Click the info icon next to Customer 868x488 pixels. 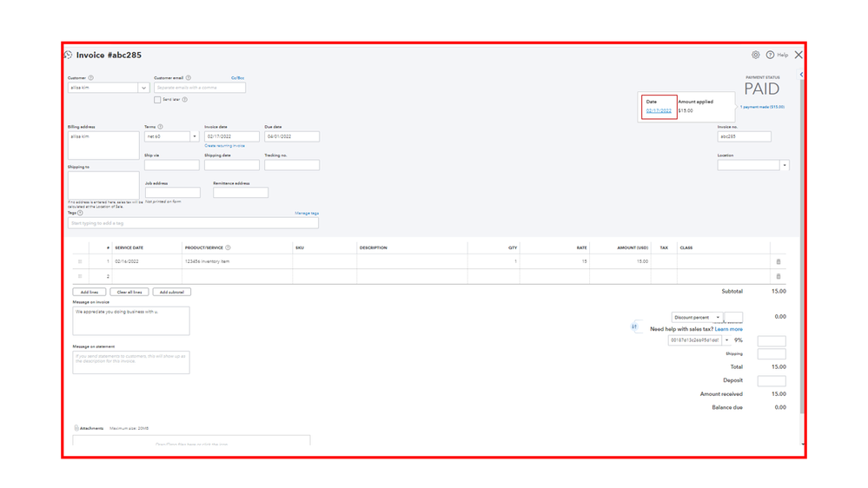[x=90, y=78]
